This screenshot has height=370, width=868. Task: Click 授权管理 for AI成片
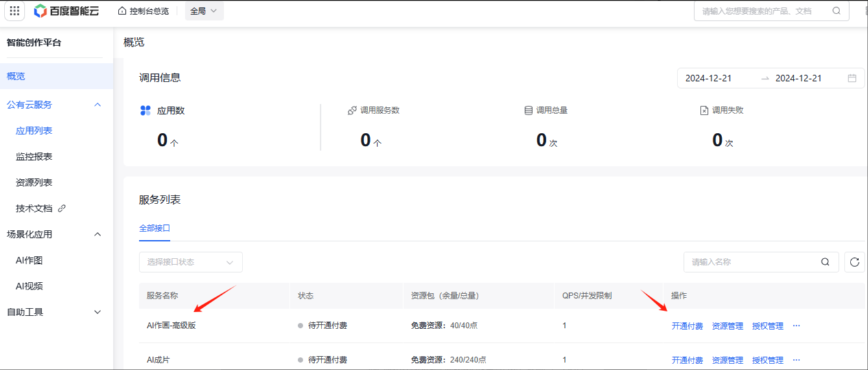[x=768, y=360]
